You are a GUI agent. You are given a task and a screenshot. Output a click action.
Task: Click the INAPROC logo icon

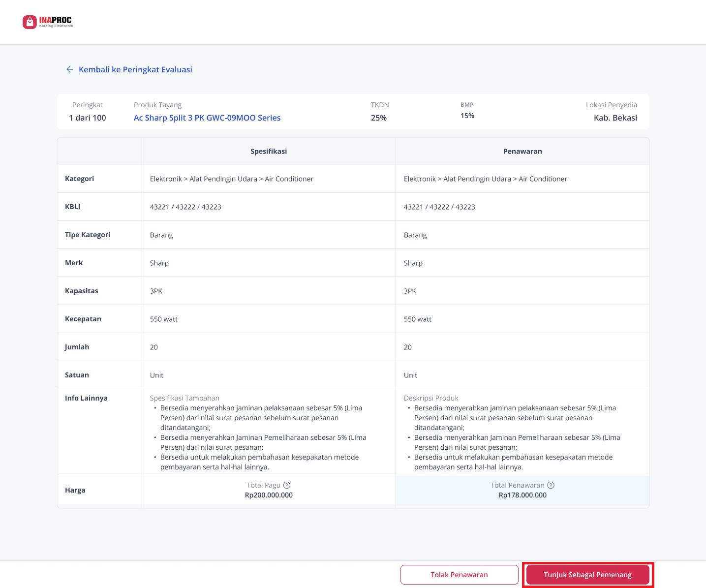pos(30,22)
